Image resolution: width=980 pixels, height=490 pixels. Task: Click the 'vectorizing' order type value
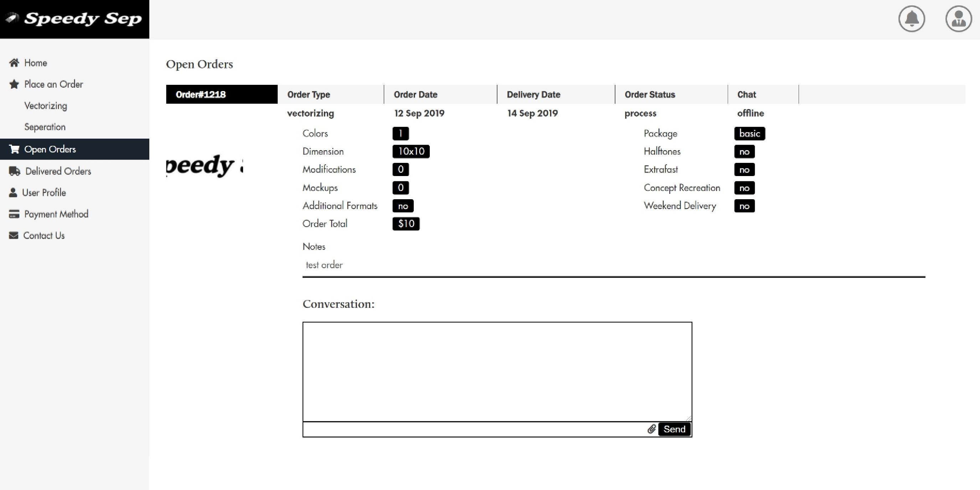tap(310, 113)
